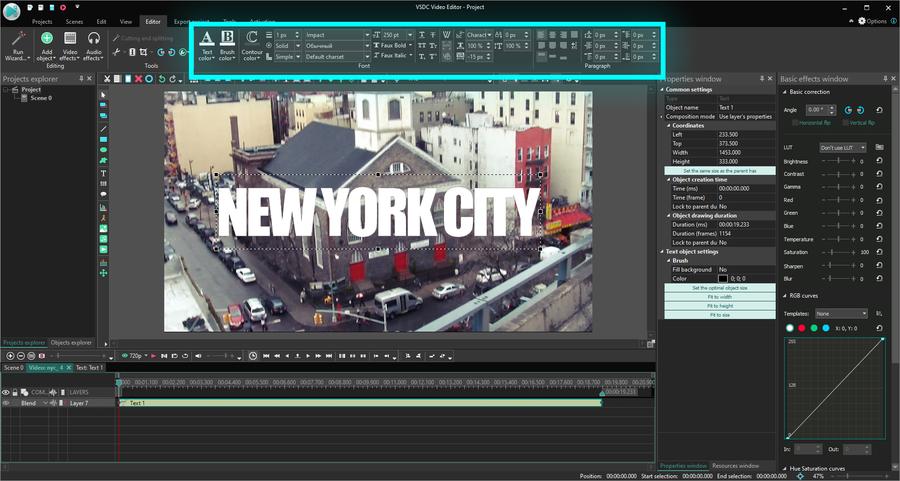Screen dimensions: 900x481
Task: Open the Run Wizard tool
Action: tap(18, 46)
